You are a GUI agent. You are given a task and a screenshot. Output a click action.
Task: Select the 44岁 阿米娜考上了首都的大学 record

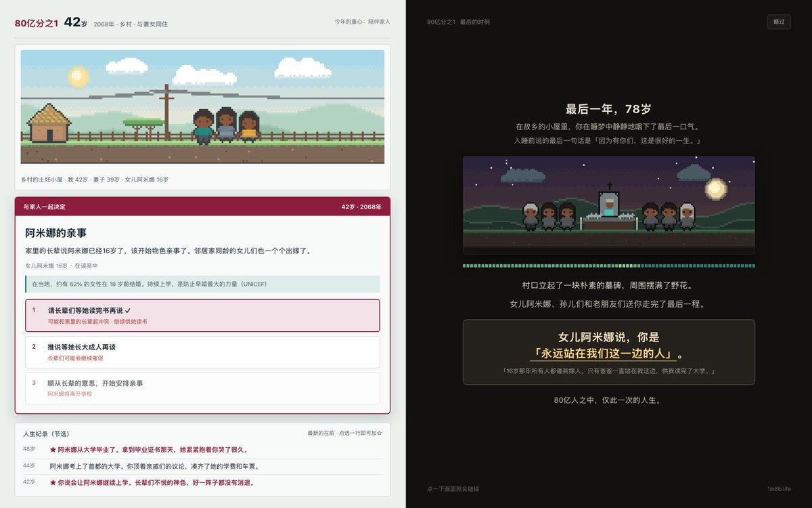click(202, 466)
